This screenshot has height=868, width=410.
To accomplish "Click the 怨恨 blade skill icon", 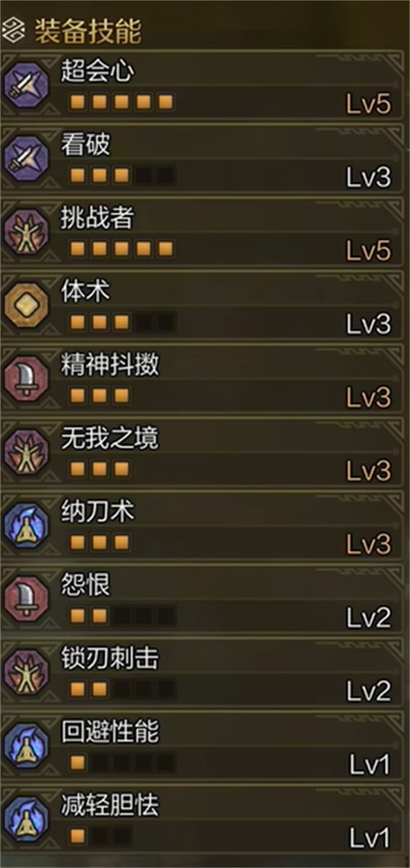I will coord(26,599).
